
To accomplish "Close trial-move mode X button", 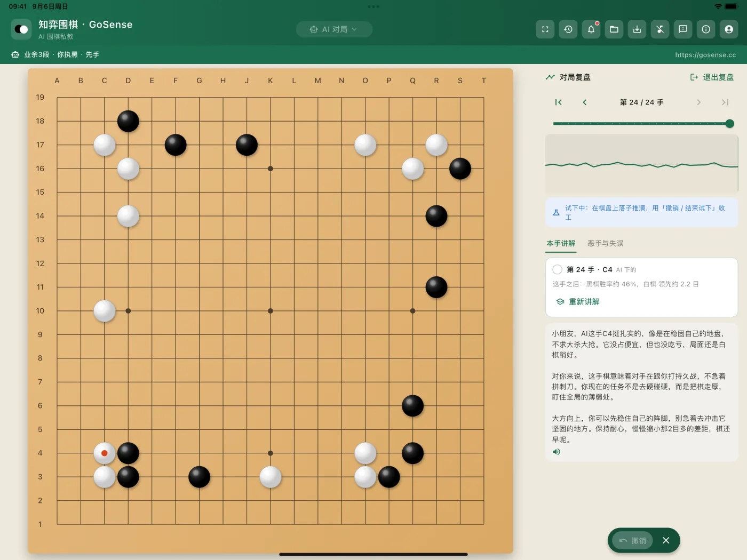I will tap(666, 541).
